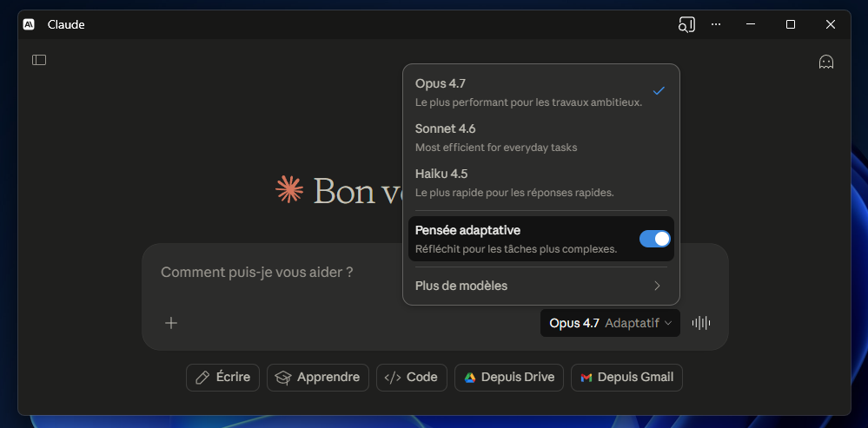Click the Claude app logo in title bar
This screenshot has width=868, height=428.
[x=30, y=24]
